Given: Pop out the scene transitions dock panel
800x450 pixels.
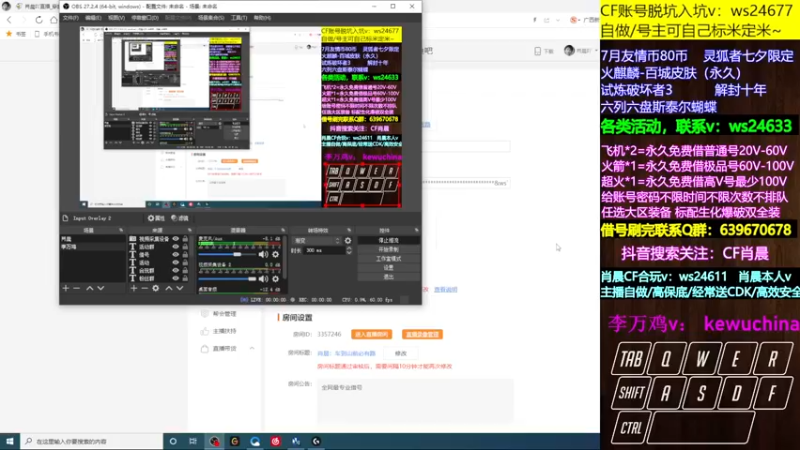Looking at the screenshot, I should tap(349, 231).
